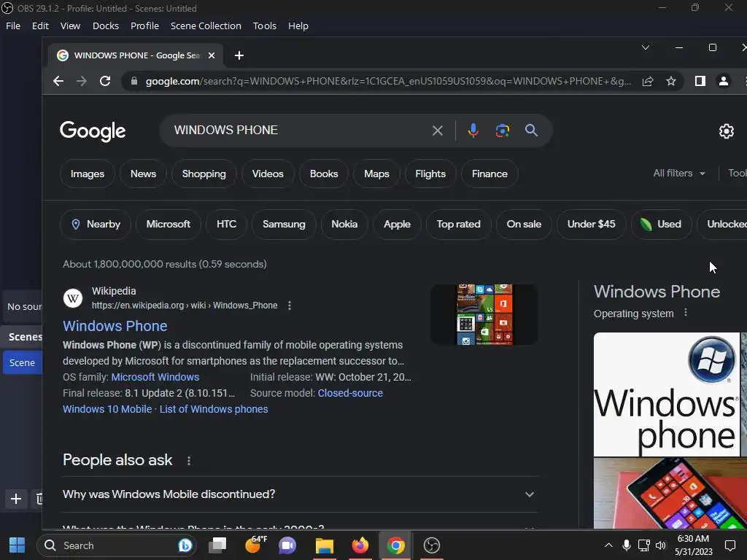Click the Chrome back arrow
Screen dimensions: 747x560
58,81
